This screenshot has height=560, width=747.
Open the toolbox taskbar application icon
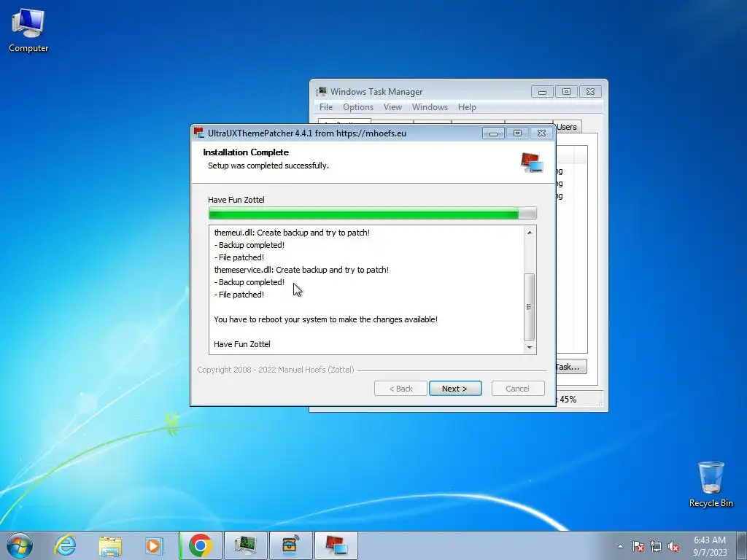click(290, 545)
